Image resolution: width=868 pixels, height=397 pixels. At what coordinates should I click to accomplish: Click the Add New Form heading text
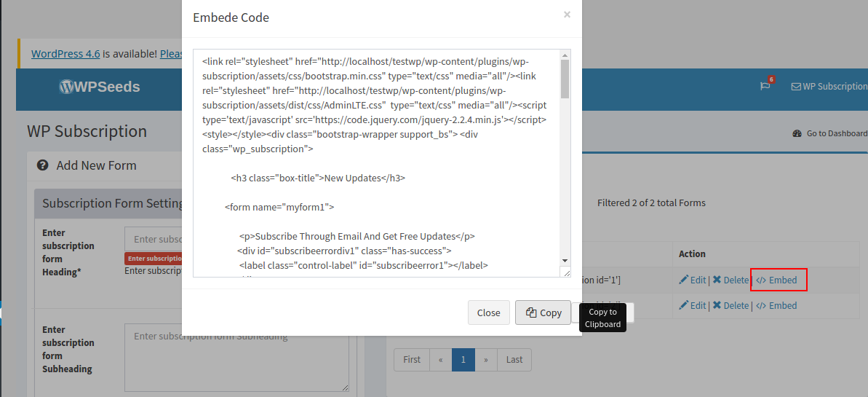96,165
